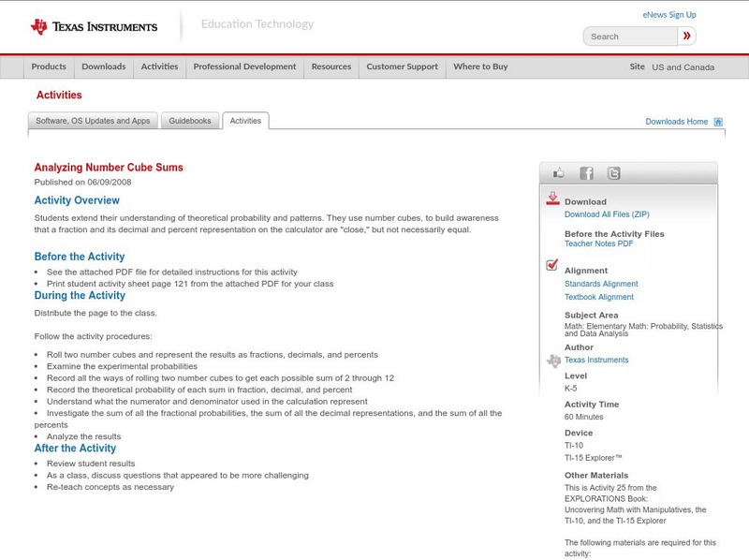Click Examine the experimental probabilities bullet
749x560 pixels.
[x=122, y=366]
